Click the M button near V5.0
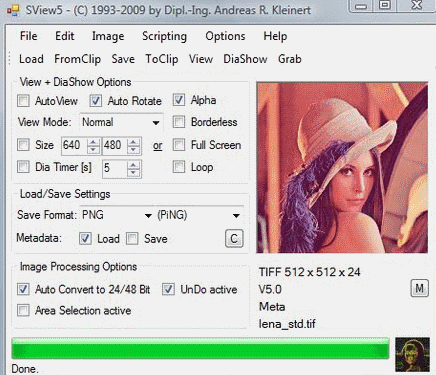Viewport: 436px width, 375px height. 419,288
